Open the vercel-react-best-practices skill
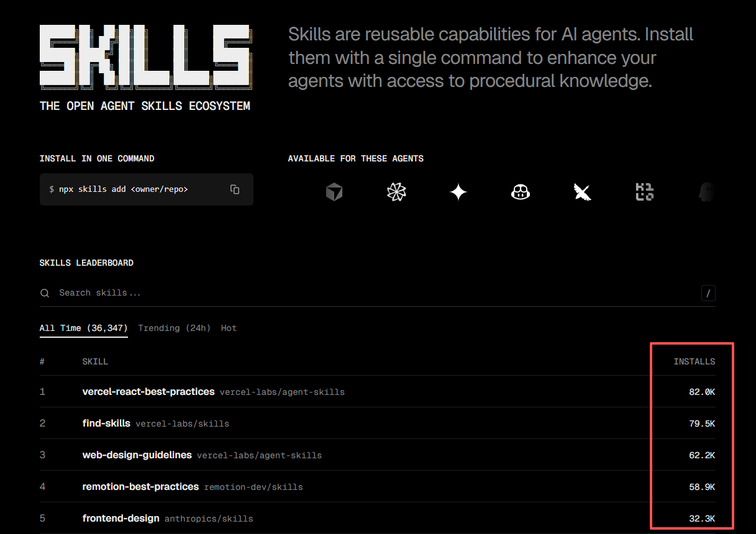Screen dimensions: 756x534 click(x=148, y=392)
